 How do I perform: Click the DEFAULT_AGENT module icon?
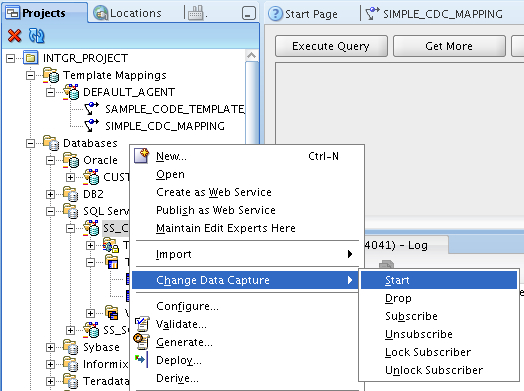72,92
